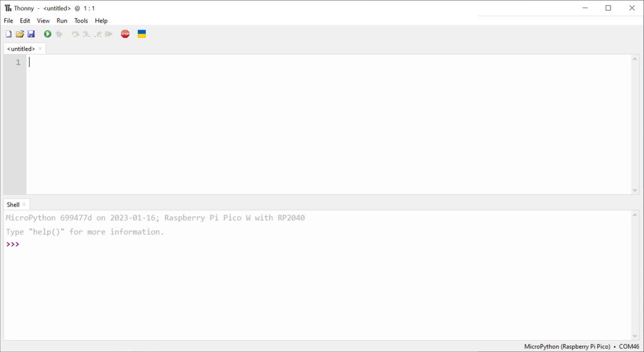The height and width of the screenshot is (352, 644).
Task: Open a file with the folder icon
Action: coord(19,34)
